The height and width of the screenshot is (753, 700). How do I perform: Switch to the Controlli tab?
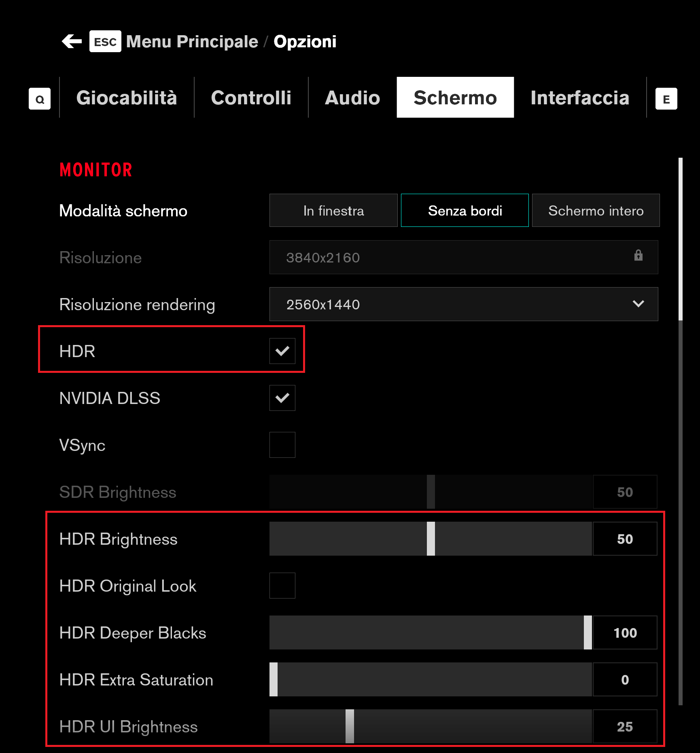(251, 97)
